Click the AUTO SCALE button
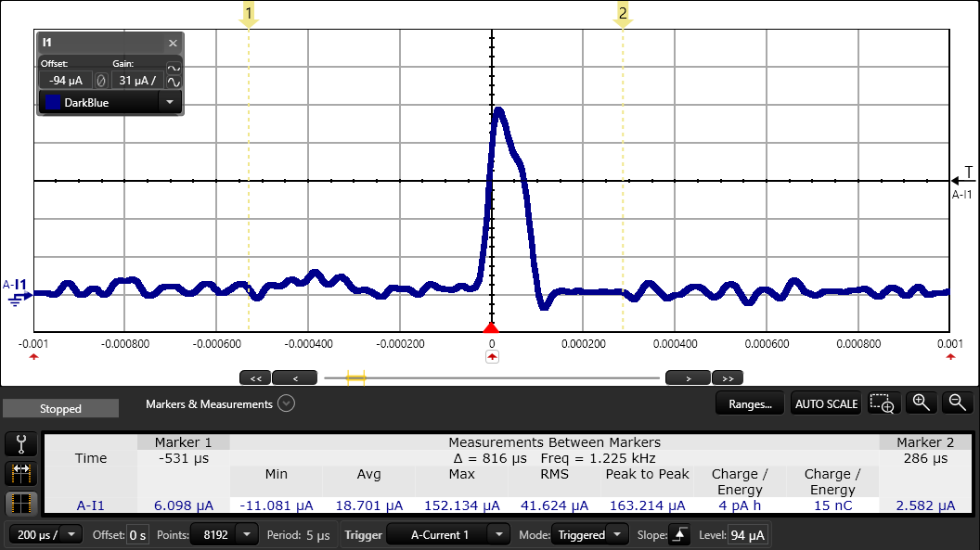Screen dimensions: 980x550 point(826,403)
